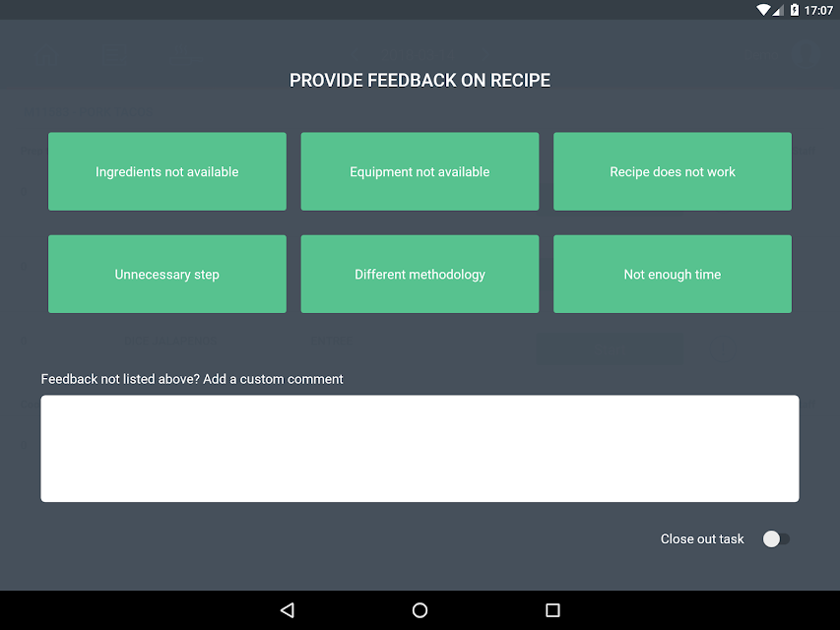Click the Provide Feedback on Recipe heading
The width and height of the screenshot is (840, 630).
[420, 81]
